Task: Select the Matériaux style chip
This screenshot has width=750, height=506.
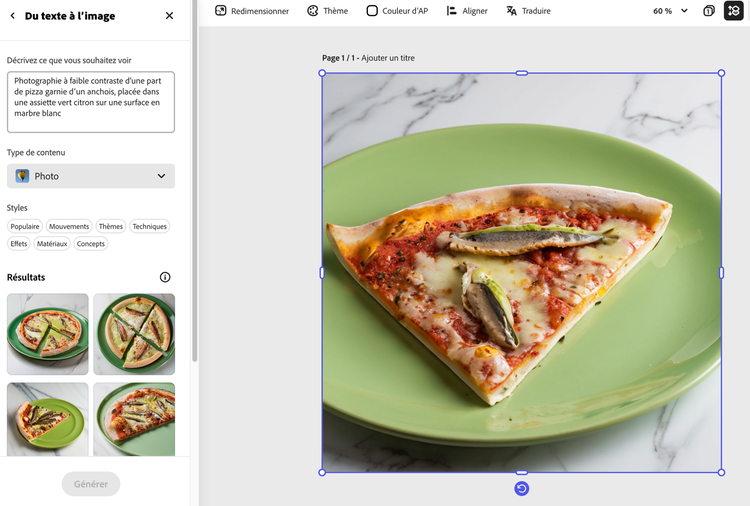Action: [52, 243]
